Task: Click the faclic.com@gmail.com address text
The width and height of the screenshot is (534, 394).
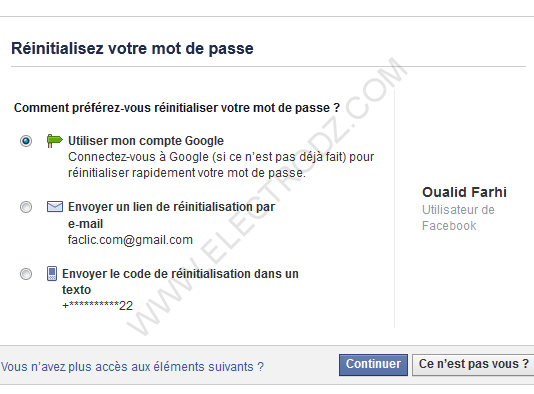Action: point(130,240)
